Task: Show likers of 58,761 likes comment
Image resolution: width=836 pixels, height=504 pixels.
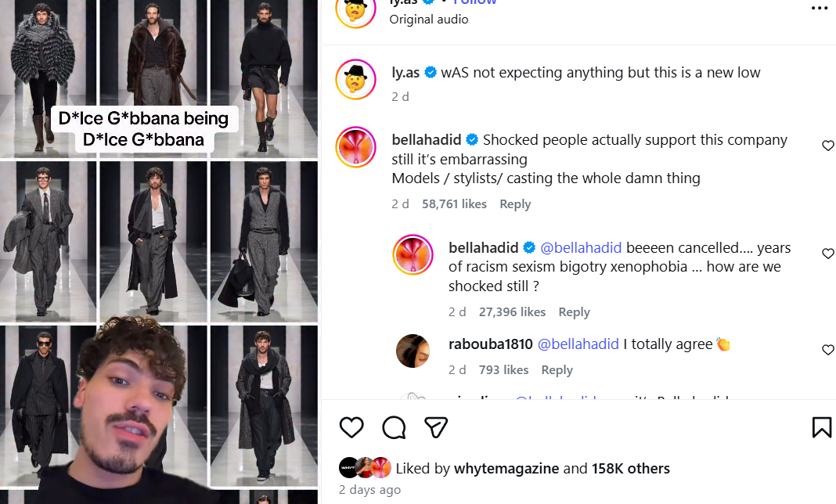Action: pyautogui.click(x=454, y=204)
